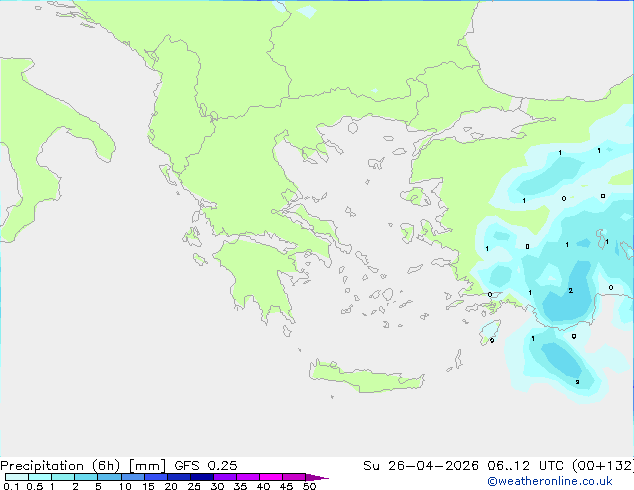Click the 20–25 mm dark blue legend swatch
634x490 pixels.
click(178, 477)
